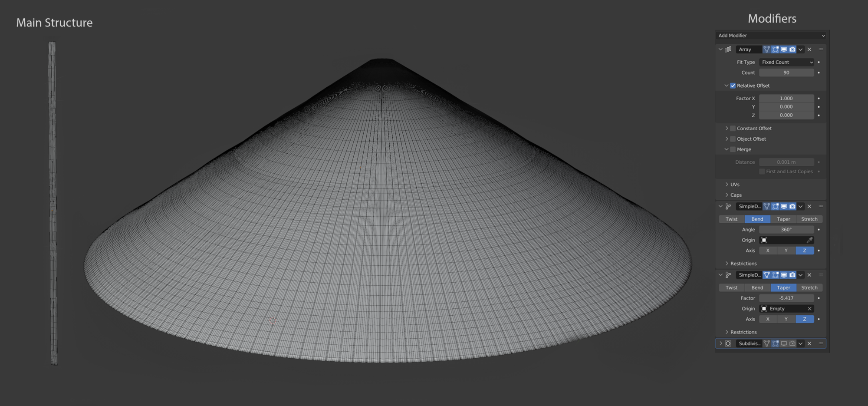Viewport: 868px width, 406px height.
Task: Toggle edit mode display for the Bend SimpleDeform modifier
Action: coord(776,207)
